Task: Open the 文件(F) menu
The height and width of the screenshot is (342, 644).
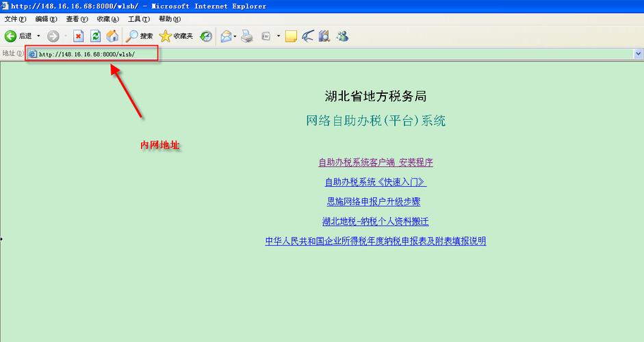Action: point(15,19)
